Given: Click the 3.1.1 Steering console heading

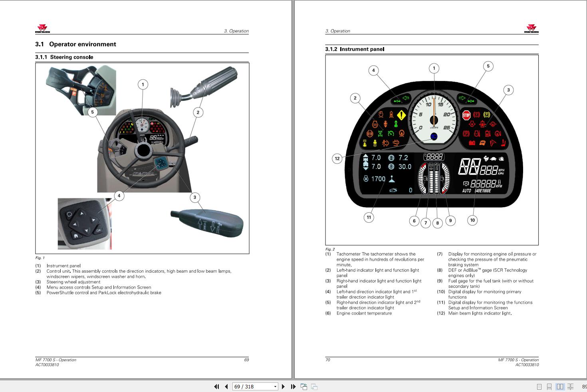Looking at the screenshot, I should [64, 57].
